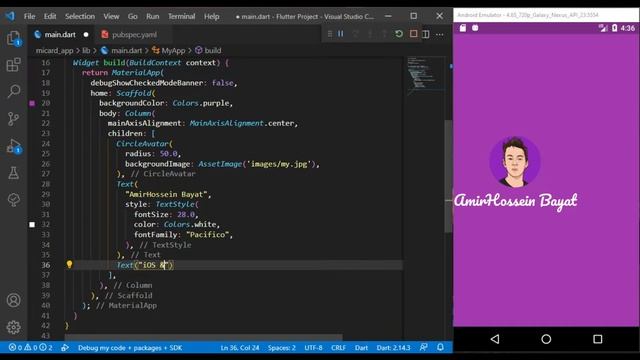Click MyApp class in the breadcrumb

click(173, 51)
